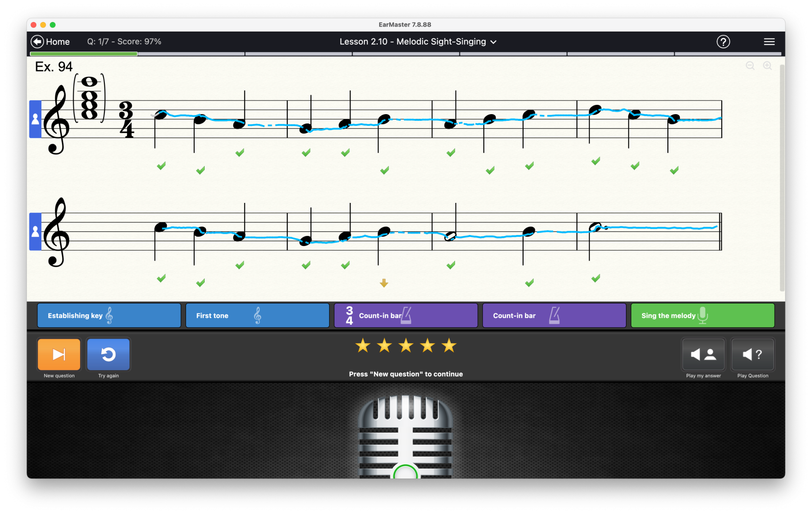Viewport: 812px width, 514px height.
Task: Click the large microphone image
Action: 405,435
